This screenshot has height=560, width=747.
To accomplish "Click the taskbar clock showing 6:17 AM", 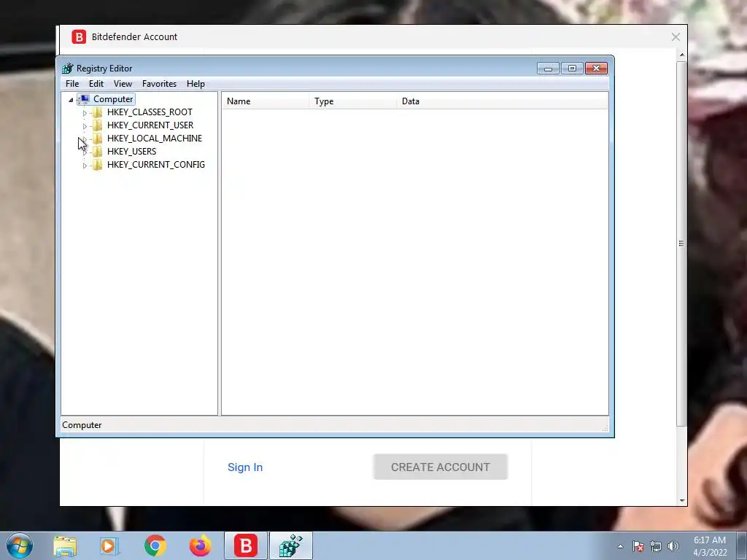I will click(710, 546).
